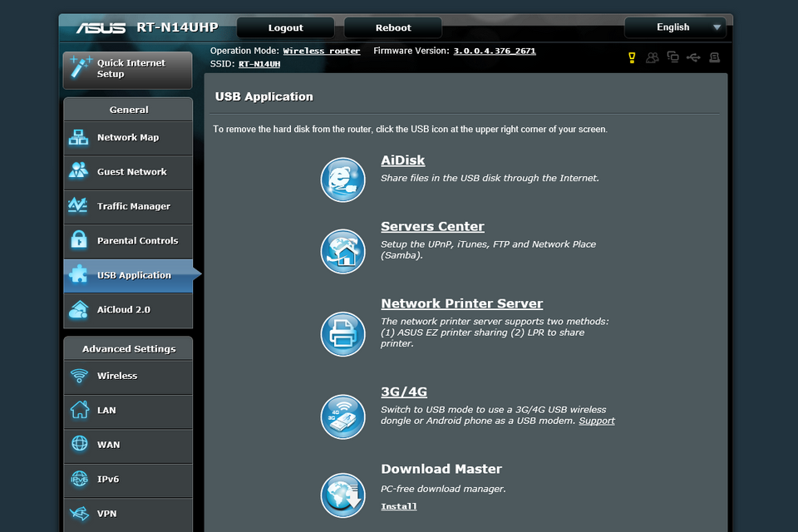Select USB Application menu item
798x532 pixels.
128,276
